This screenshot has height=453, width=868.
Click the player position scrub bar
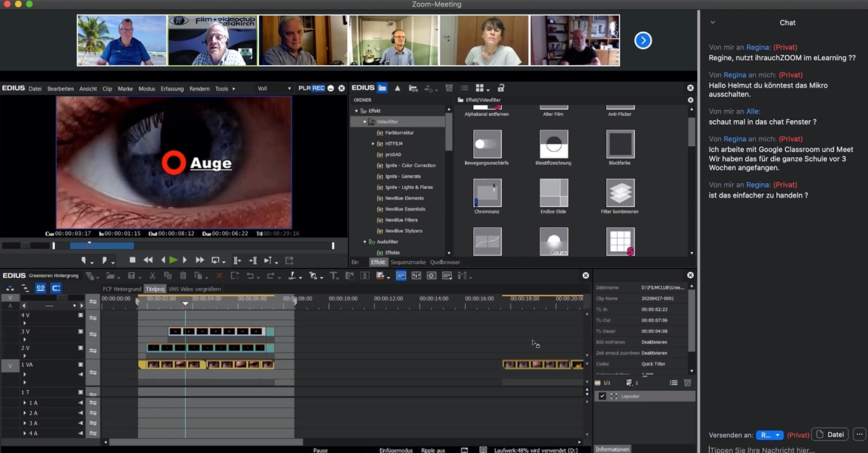(x=193, y=246)
